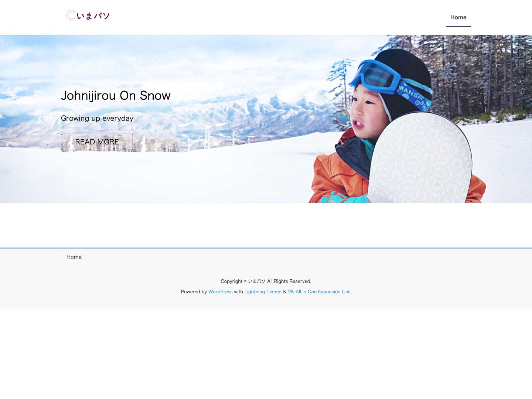This screenshot has height=399, width=532.
Task: Open the Home link in footer navigation
Action: pos(74,257)
